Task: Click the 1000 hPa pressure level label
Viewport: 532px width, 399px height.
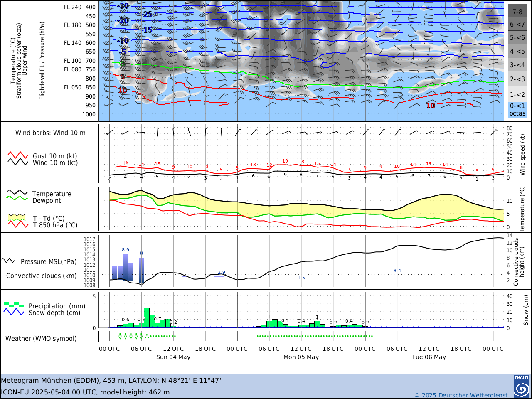Action: 89,114
